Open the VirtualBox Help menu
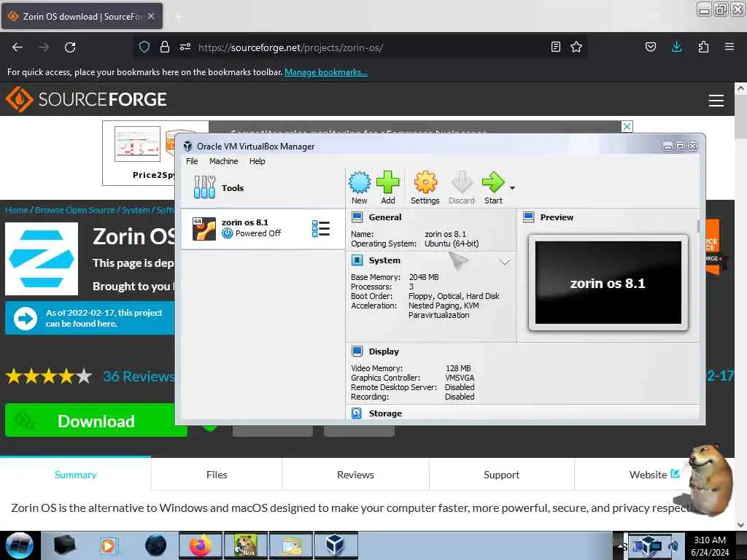Image resolution: width=747 pixels, height=560 pixels. pos(258,161)
